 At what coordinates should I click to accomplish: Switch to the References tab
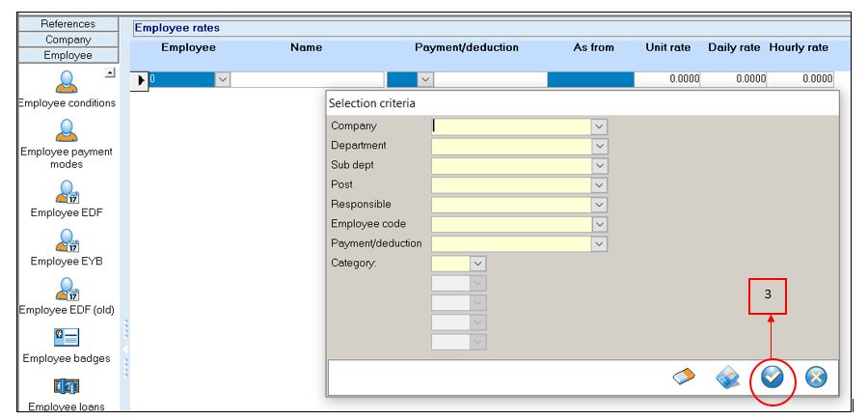[68, 23]
